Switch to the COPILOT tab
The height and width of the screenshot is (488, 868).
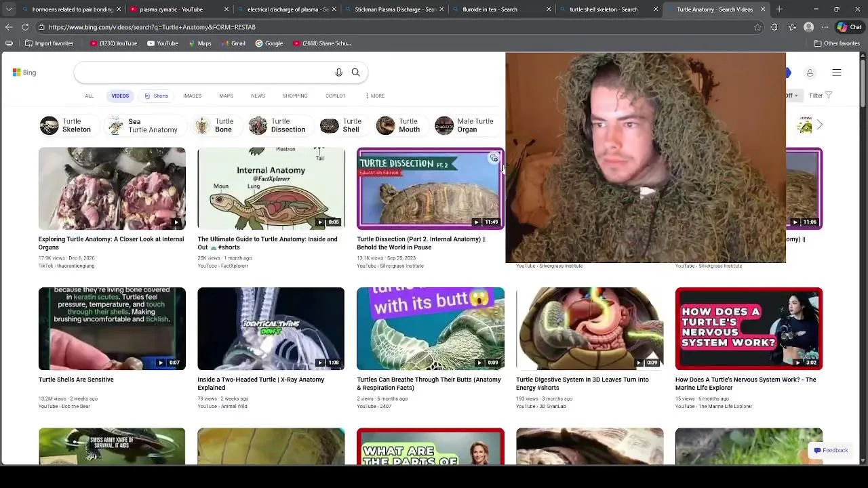pyautogui.click(x=335, y=96)
